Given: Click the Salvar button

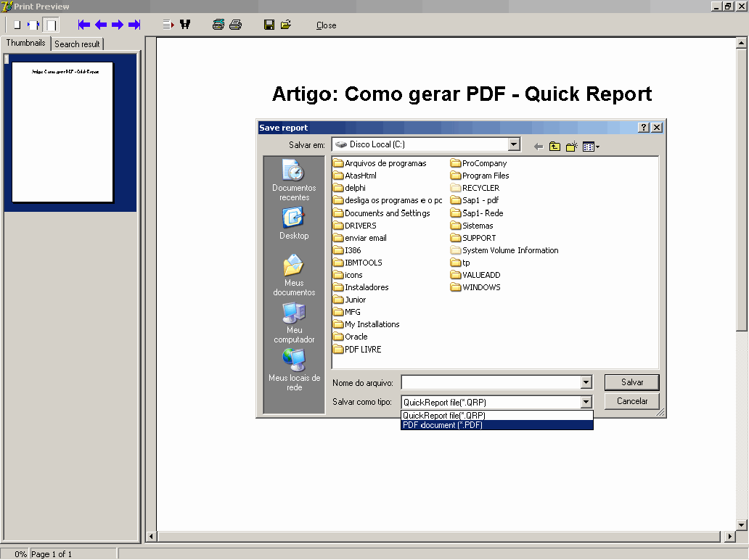Looking at the screenshot, I should 632,382.
